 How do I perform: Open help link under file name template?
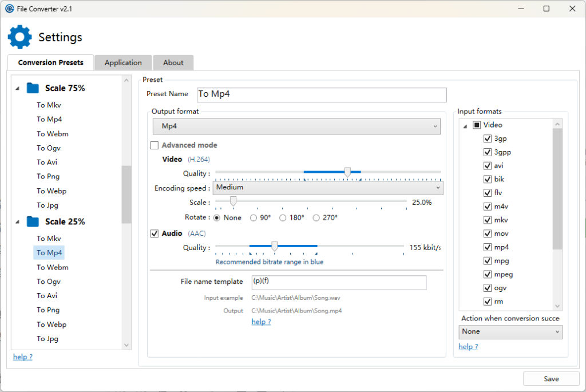[x=261, y=322]
